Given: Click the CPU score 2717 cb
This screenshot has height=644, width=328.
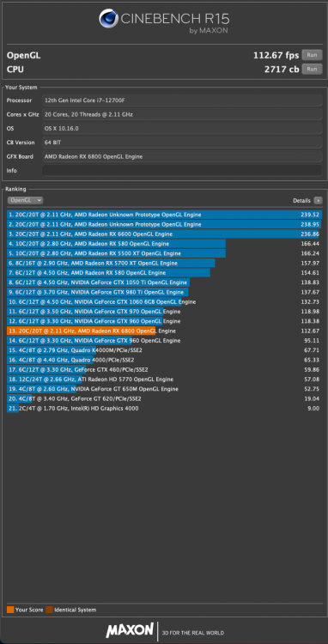Looking at the screenshot, I should (282, 69).
